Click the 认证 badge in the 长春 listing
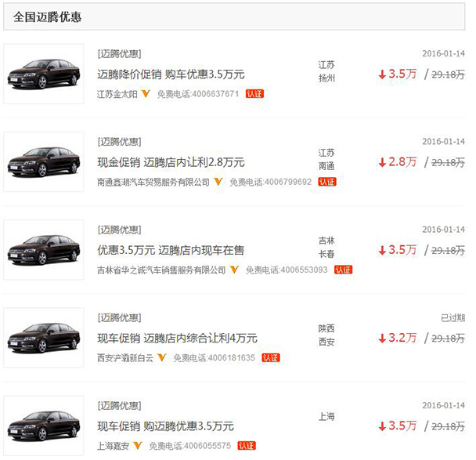476x460 pixels. coord(343,270)
